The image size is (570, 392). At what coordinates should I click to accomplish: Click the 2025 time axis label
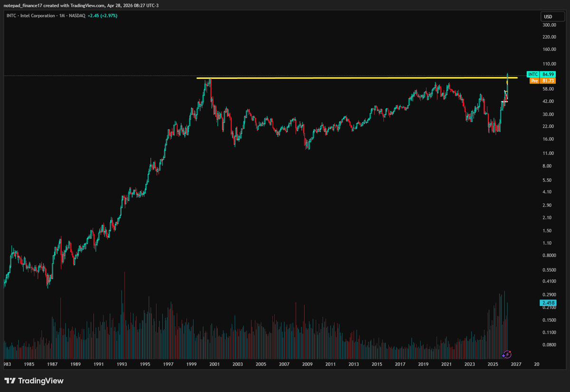click(493, 364)
